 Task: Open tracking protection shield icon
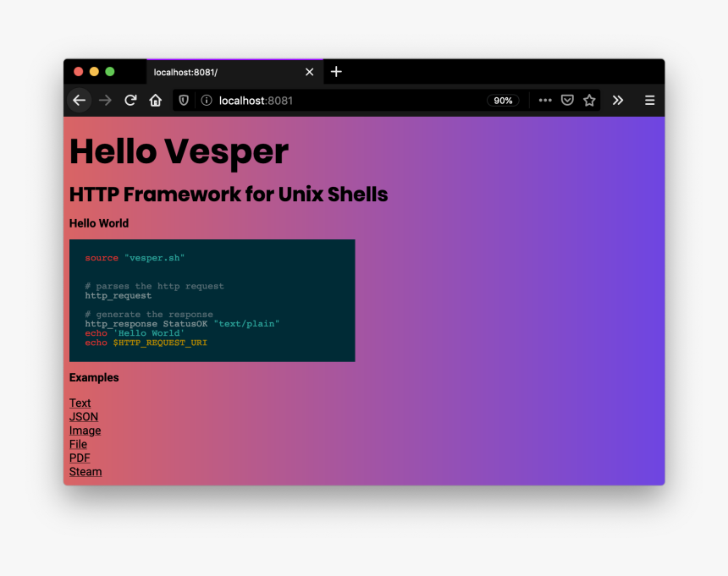[x=184, y=100]
